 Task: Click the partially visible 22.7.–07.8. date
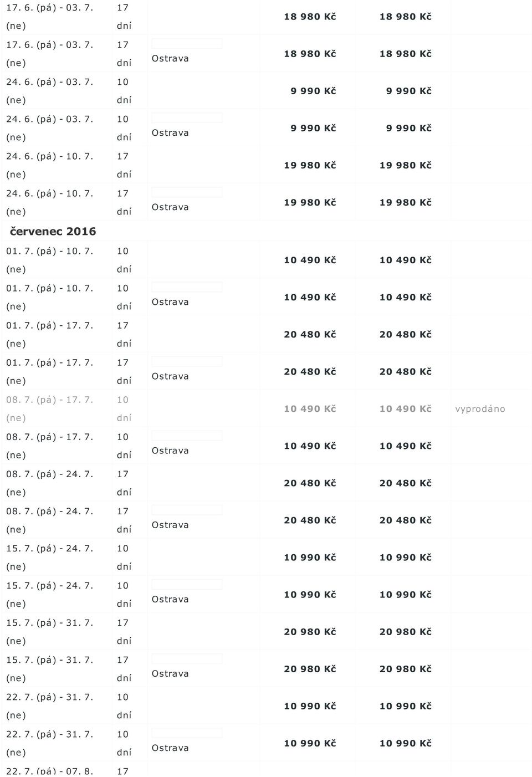point(49,771)
